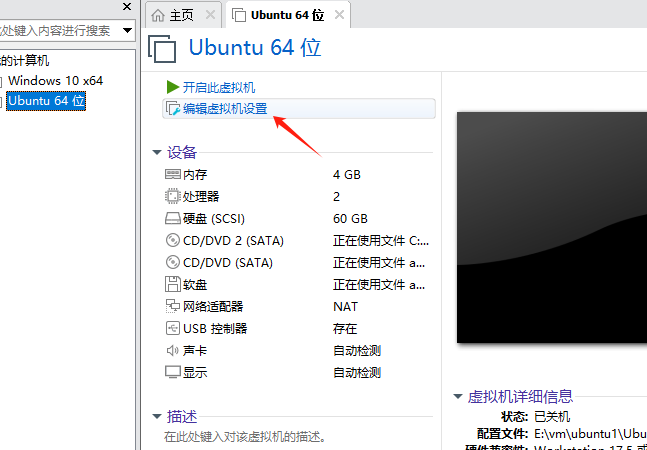The height and width of the screenshot is (450, 647).
Task: Click the green play icon to power on
Action: point(172,87)
